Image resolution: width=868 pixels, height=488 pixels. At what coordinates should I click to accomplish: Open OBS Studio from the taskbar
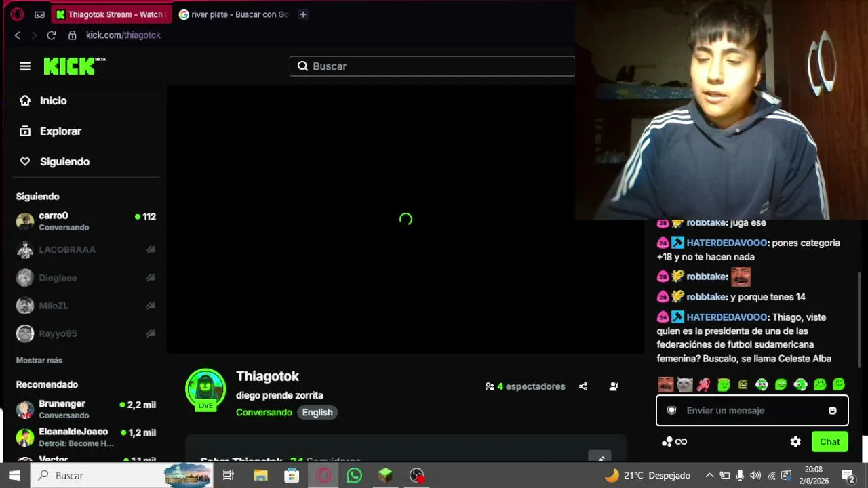(416, 475)
